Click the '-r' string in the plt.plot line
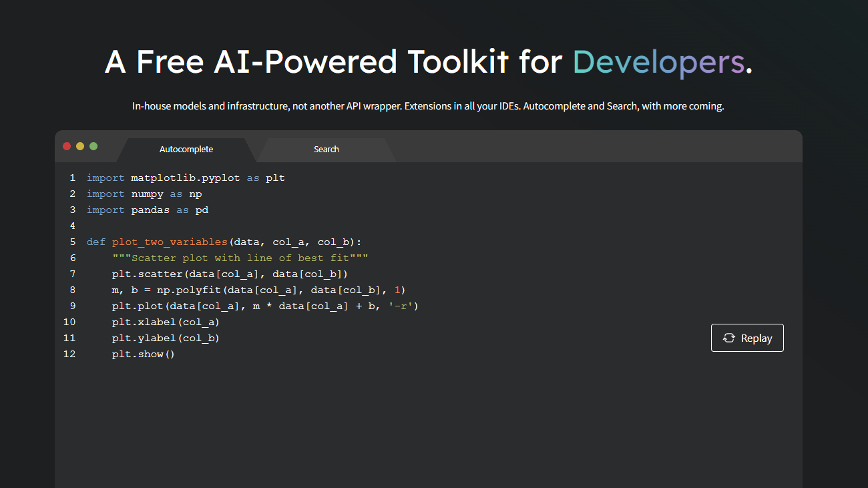This screenshot has width=868, height=488. pyautogui.click(x=403, y=306)
